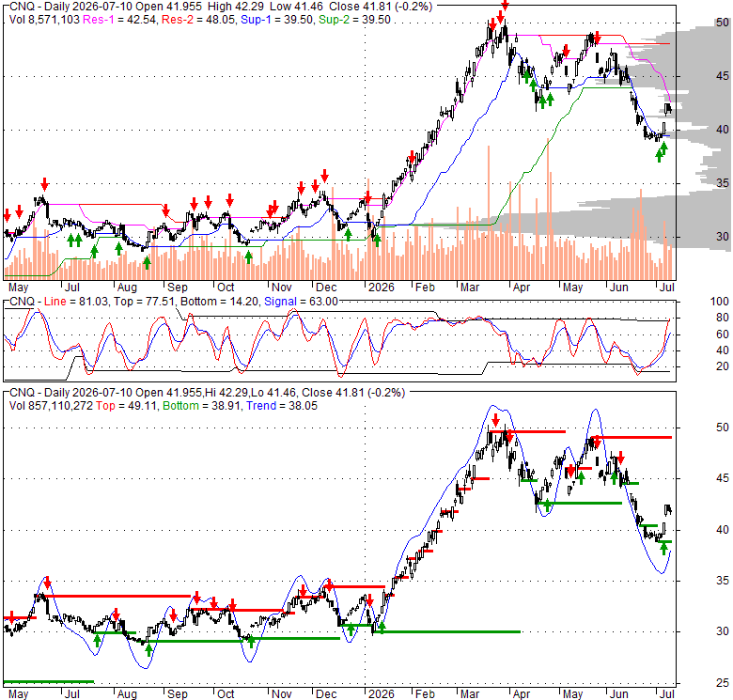
Task: Click 'Signal = 63.00' in the oscillator legend
Action: point(301,302)
